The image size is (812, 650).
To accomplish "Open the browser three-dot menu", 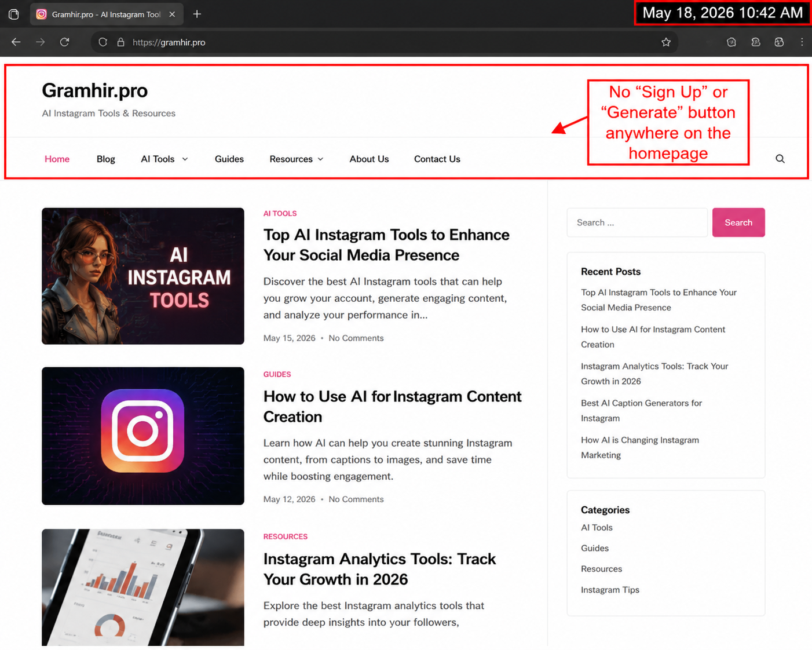I will [802, 42].
